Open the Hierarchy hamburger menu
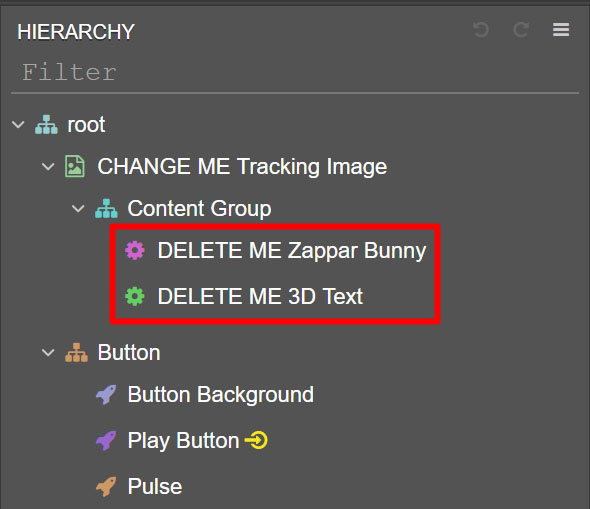Image resolution: width=590 pixels, height=509 pixels. point(561,30)
